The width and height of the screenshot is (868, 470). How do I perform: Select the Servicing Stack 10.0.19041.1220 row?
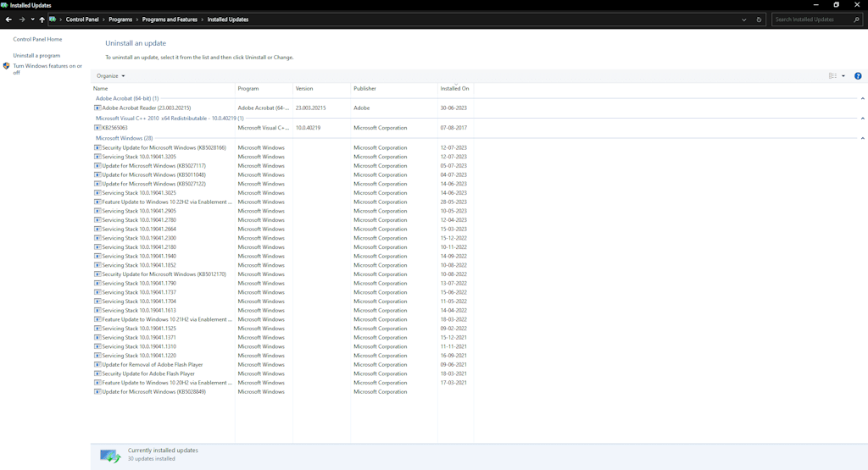(282, 356)
